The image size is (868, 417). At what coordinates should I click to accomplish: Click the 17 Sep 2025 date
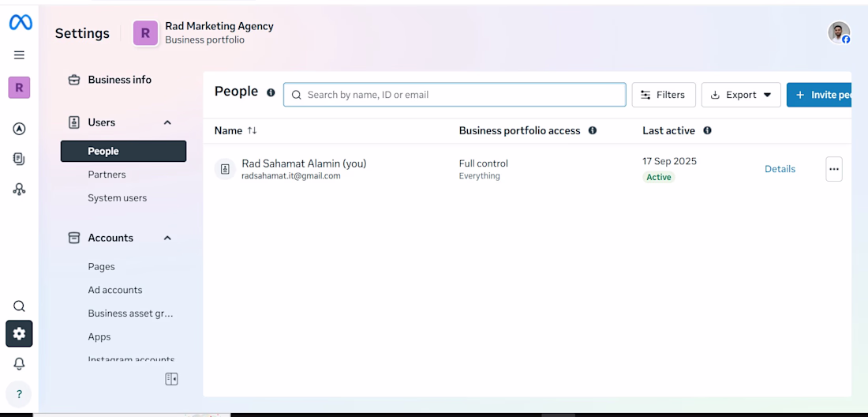click(x=669, y=161)
